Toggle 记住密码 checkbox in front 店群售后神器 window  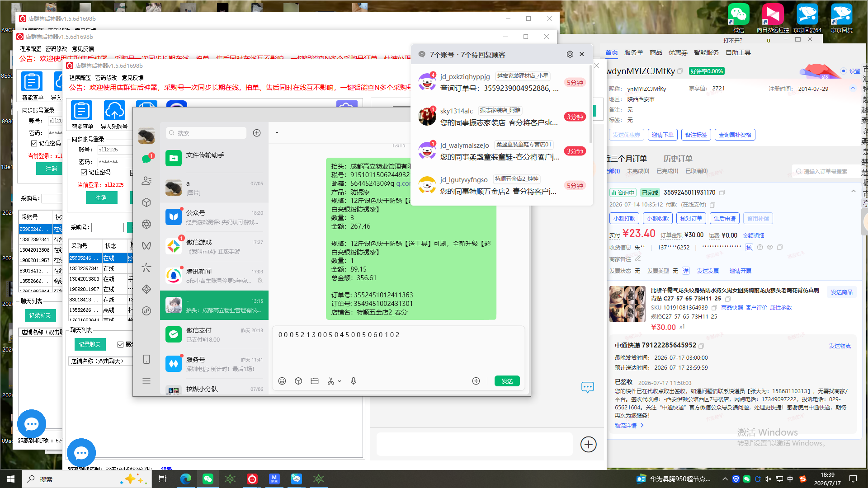coord(84,172)
